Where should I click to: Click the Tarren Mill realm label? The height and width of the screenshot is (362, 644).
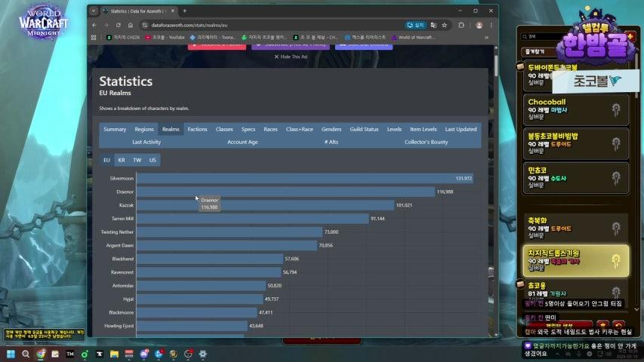point(122,219)
